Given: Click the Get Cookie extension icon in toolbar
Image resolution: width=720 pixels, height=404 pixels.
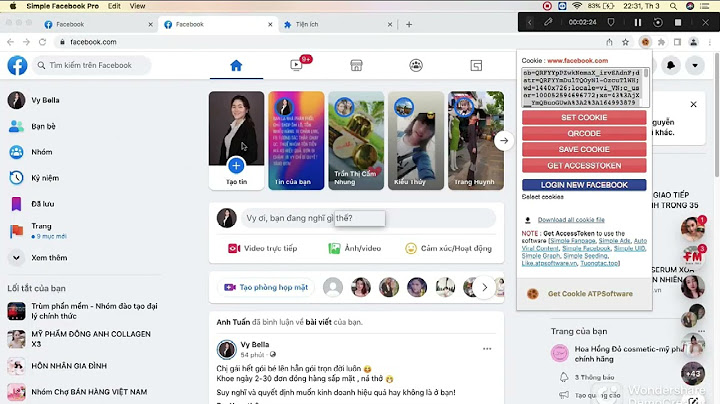Looking at the screenshot, I should 645,42.
